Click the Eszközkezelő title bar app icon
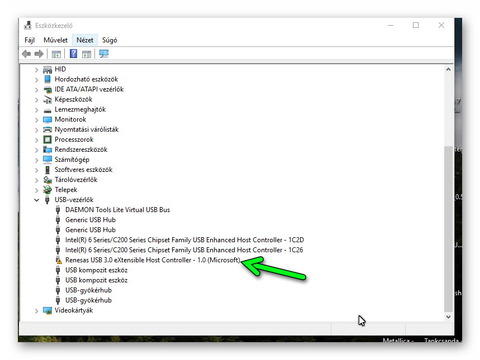The image size is (480, 360). (28, 25)
